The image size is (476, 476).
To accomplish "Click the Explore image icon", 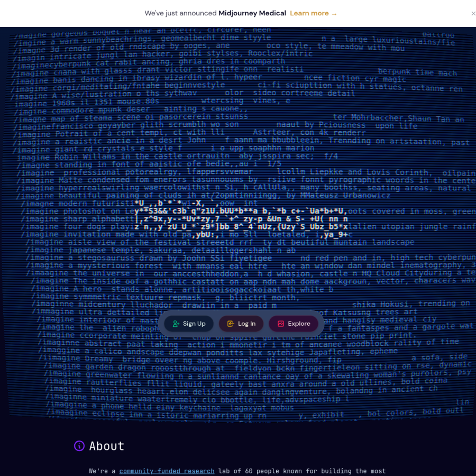I will 281,324.
